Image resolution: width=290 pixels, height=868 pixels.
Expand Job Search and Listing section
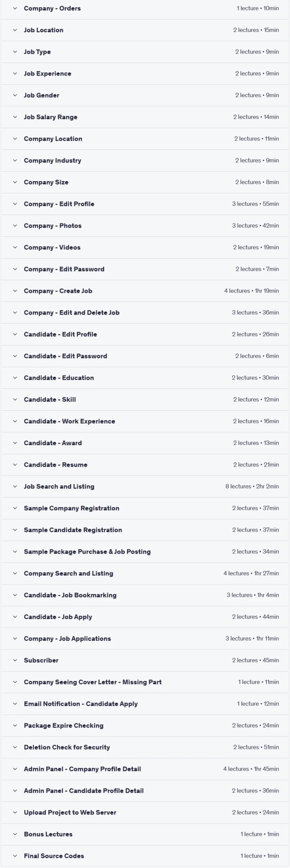tap(145, 486)
